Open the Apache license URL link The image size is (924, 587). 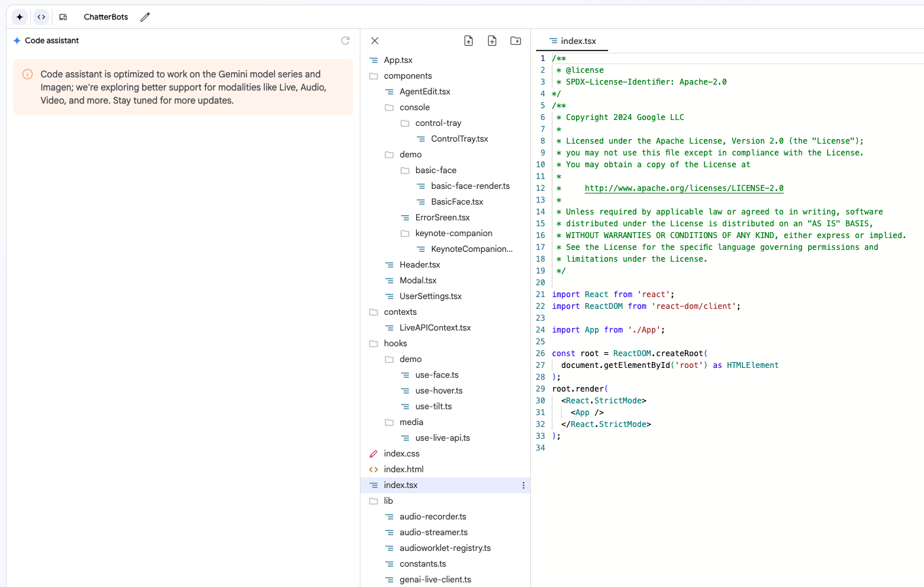click(x=683, y=188)
